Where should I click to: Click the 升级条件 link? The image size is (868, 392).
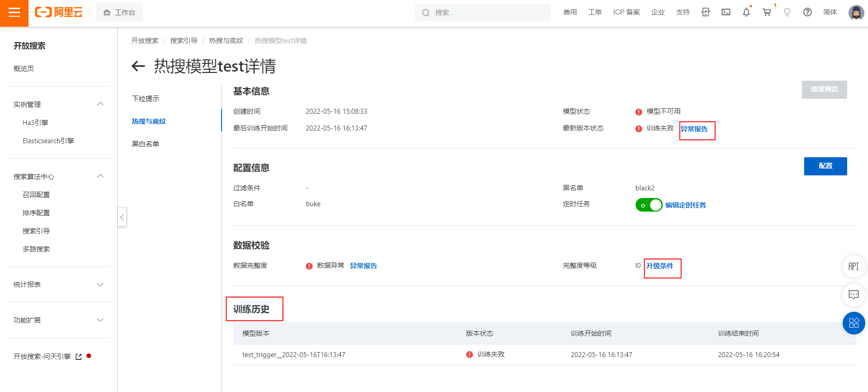tap(660, 266)
